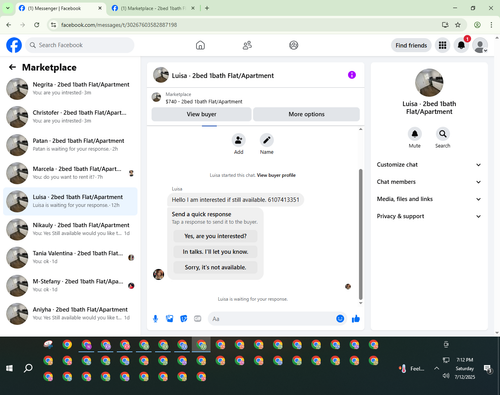
Task: Choose a sticker icon
Action: [184, 319]
